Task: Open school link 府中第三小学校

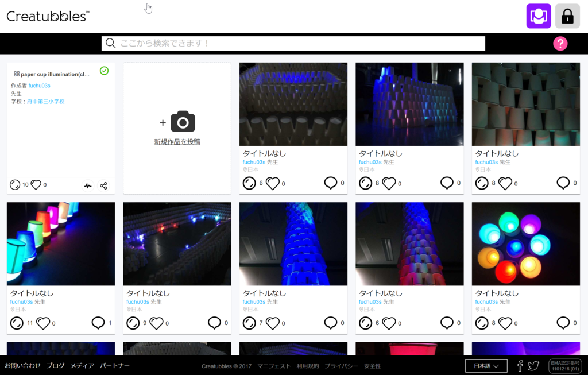Action: 46,101
